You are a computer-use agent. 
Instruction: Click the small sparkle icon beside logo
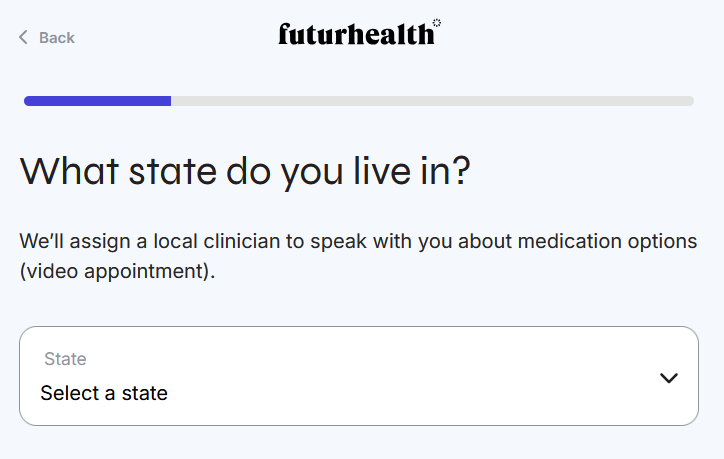(437, 23)
